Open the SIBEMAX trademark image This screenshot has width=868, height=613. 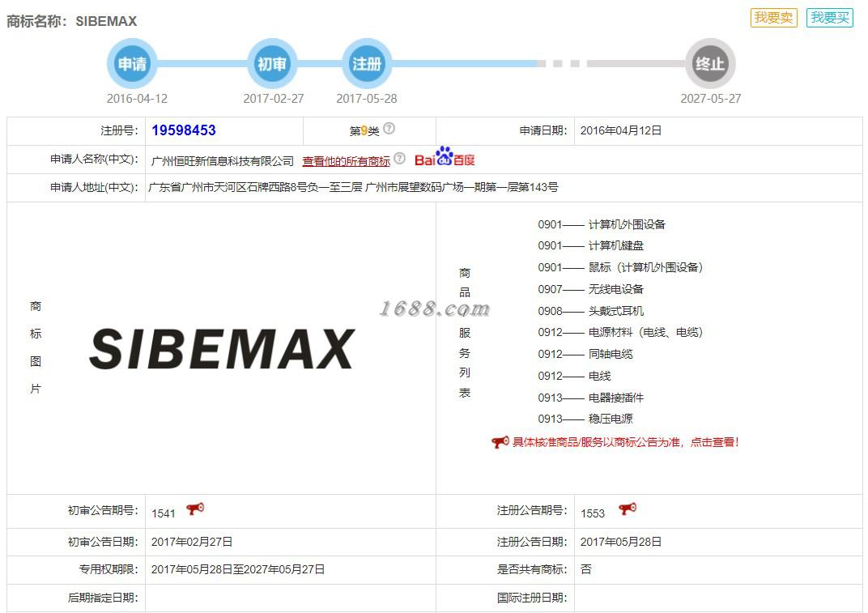(x=222, y=348)
